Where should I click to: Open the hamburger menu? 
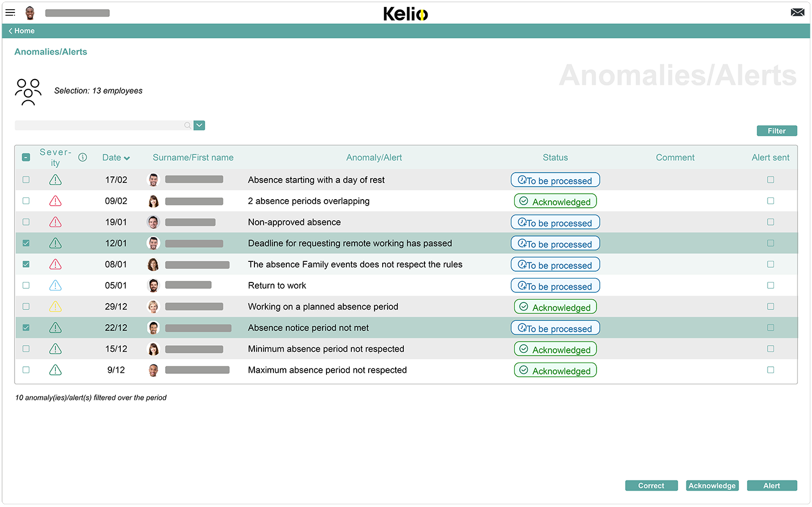point(10,12)
